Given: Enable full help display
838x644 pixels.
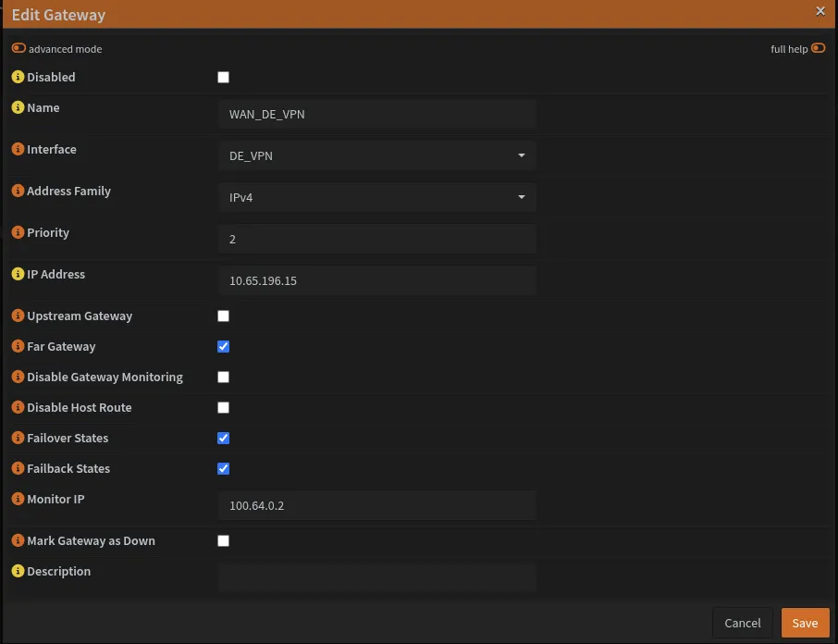Looking at the screenshot, I should [x=818, y=47].
